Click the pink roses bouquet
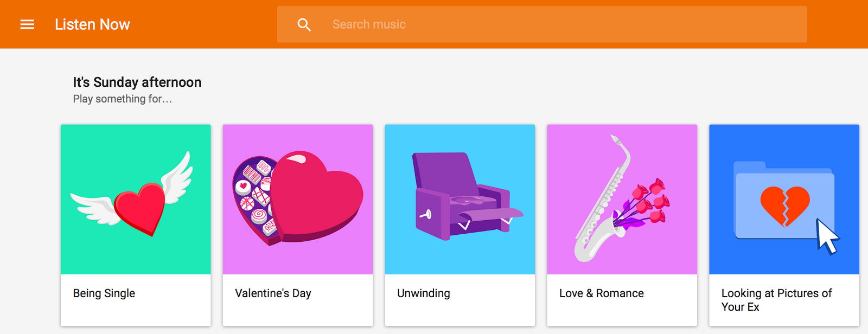This screenshot has width=868, height=334. tap(644, 203)
